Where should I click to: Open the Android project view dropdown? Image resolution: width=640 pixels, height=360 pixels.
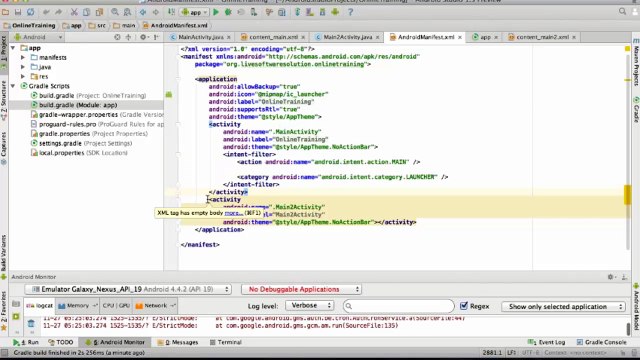click(x=38, y=37)
